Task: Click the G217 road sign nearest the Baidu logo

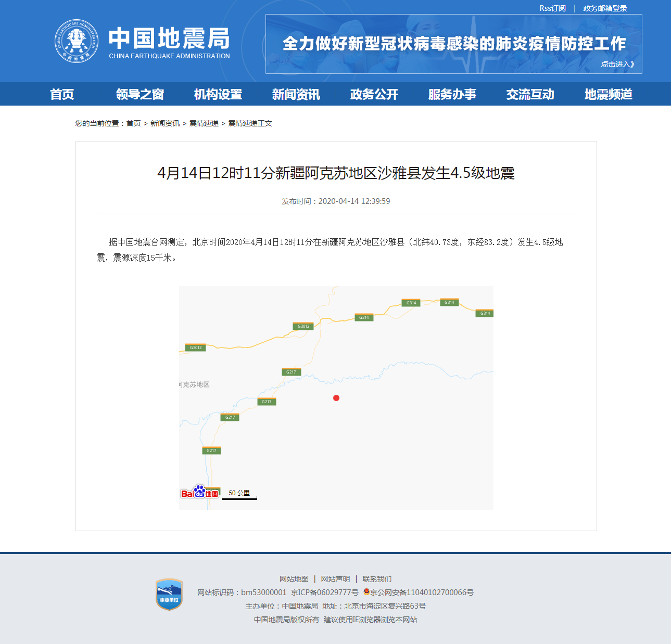Action: tap(211, 450)
